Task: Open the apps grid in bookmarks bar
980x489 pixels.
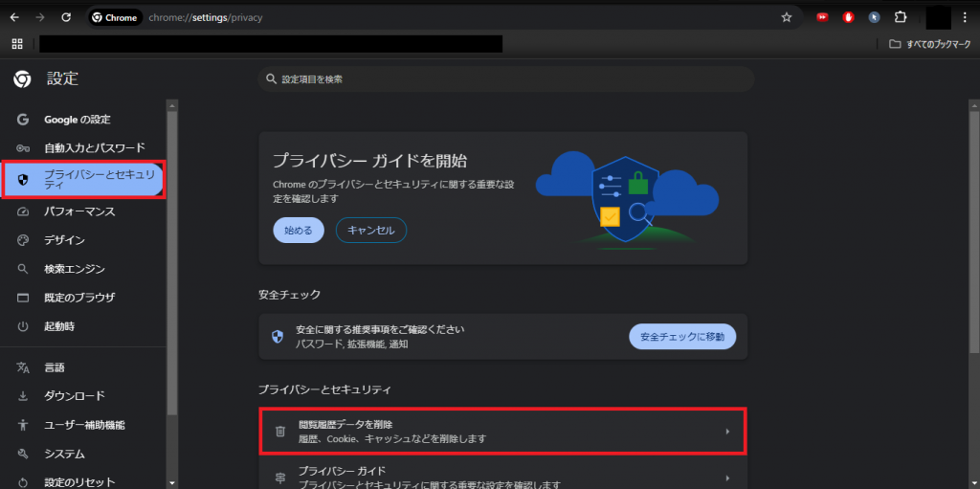Action: (17, 44)
